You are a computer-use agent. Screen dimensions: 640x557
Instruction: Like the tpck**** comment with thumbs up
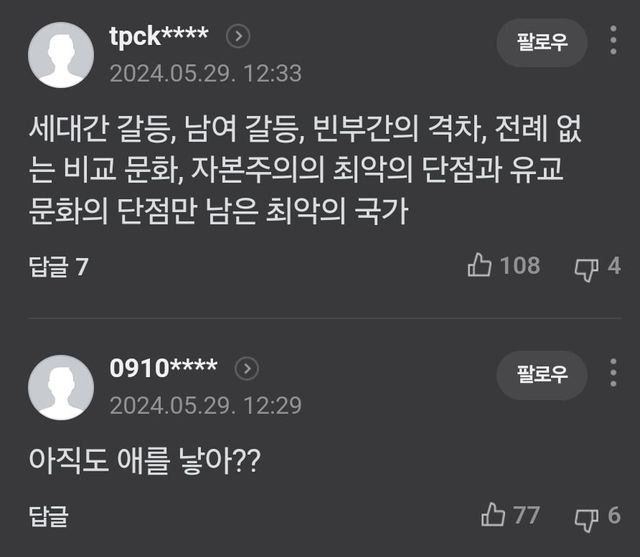(481, 265)
